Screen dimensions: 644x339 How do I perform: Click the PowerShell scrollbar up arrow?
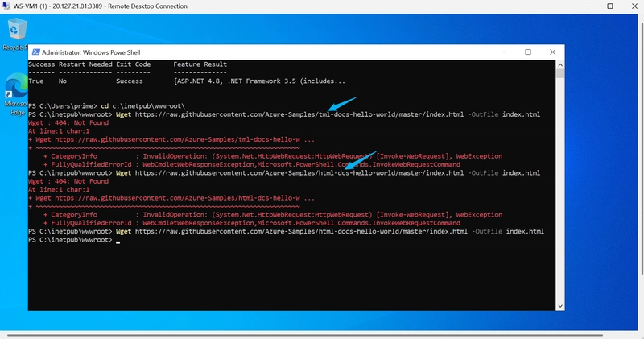(559, 65)
